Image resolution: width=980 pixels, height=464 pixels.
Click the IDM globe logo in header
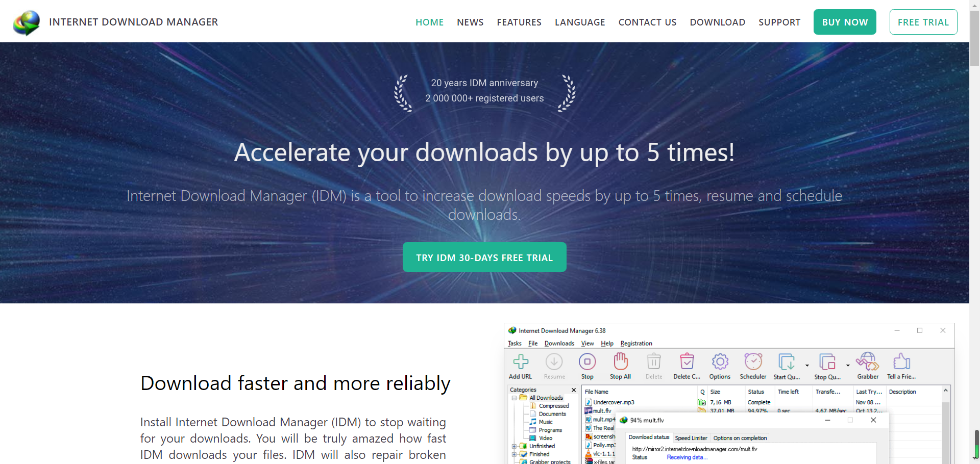[27, 22]
